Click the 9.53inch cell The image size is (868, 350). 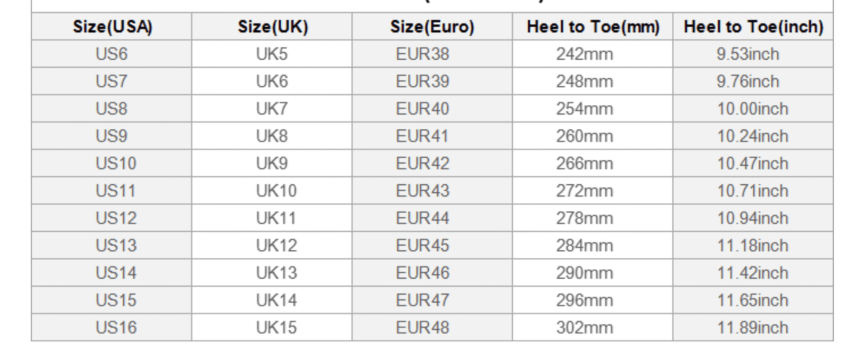click(x=748, y=54)
